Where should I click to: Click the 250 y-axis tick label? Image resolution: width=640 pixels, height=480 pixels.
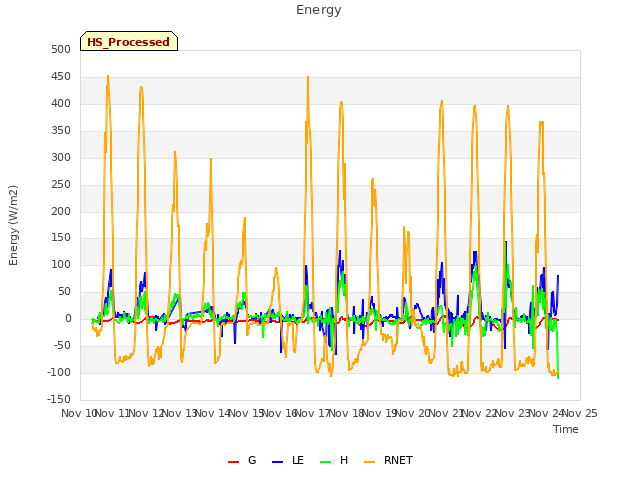point(61,184)
